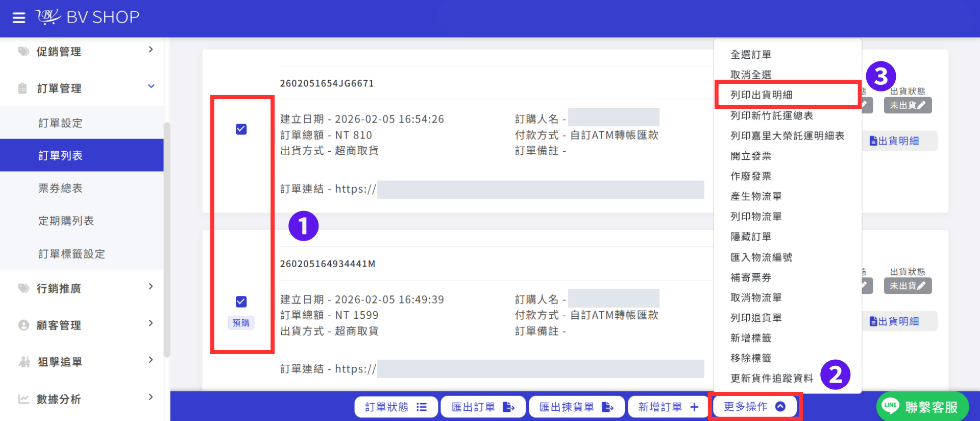Open LINE 聯繫客服 chat icon

point(890,406)
